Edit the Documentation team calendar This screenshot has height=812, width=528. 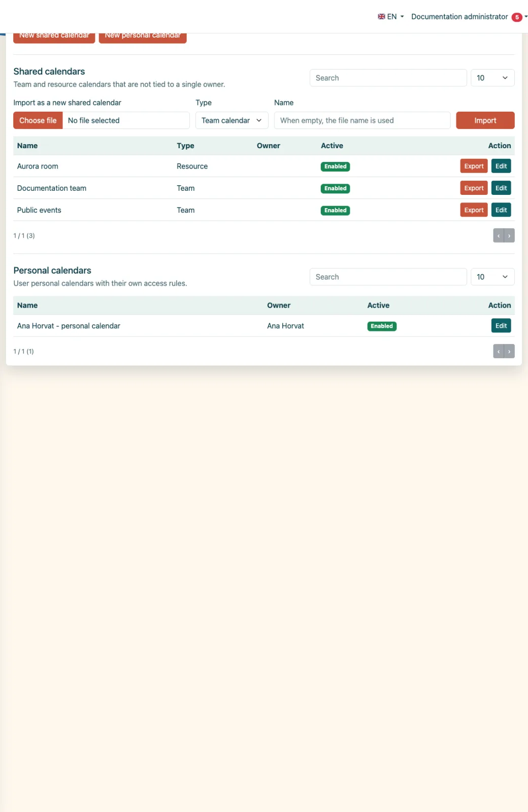pos(501,188)
